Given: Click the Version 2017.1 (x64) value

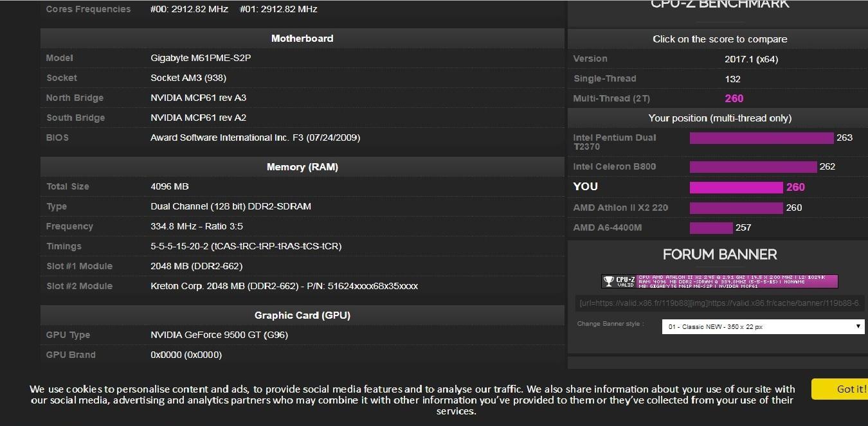Looking at the screenshot, I should pyautogui.click(x=751, y=59).
